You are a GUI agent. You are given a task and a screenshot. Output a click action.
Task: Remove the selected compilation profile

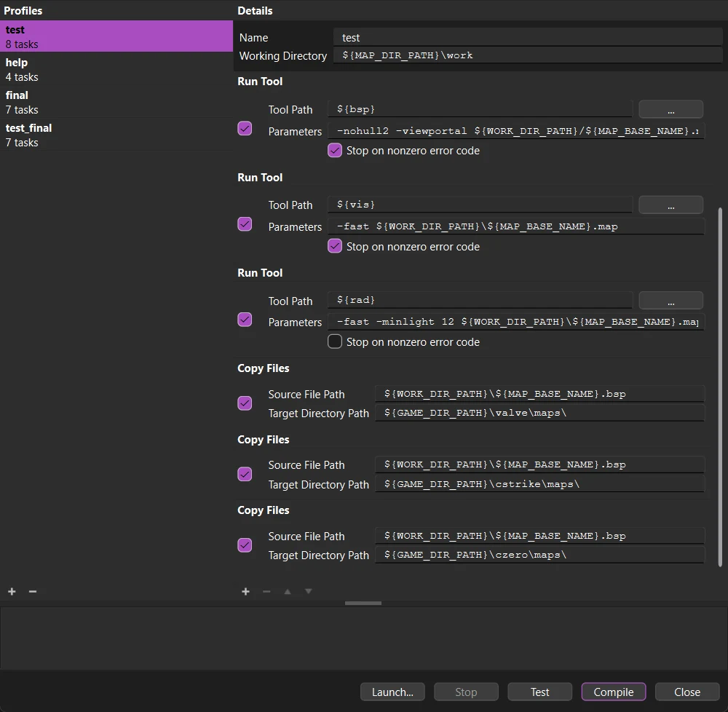click(33, 591)
